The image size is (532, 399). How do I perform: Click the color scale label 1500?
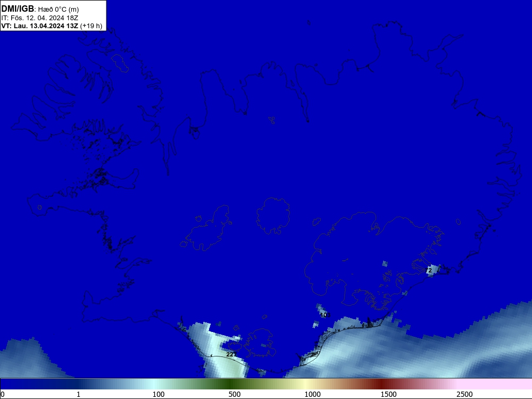[388, 394]
